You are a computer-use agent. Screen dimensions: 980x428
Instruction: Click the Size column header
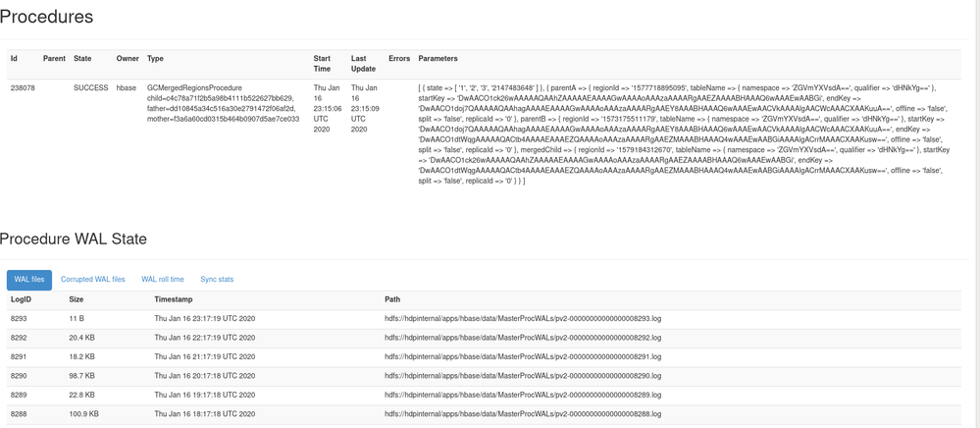[x=76, y=299]
